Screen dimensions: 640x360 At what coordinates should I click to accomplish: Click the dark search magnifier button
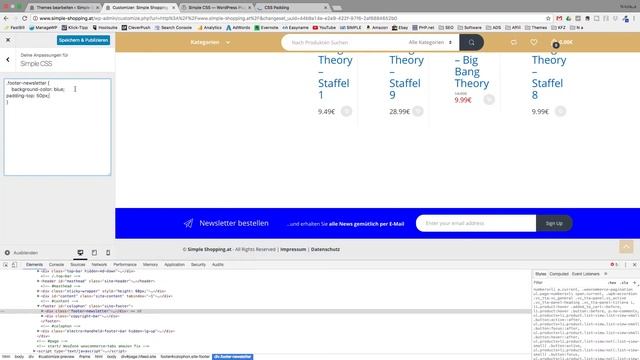pos(471,42)
